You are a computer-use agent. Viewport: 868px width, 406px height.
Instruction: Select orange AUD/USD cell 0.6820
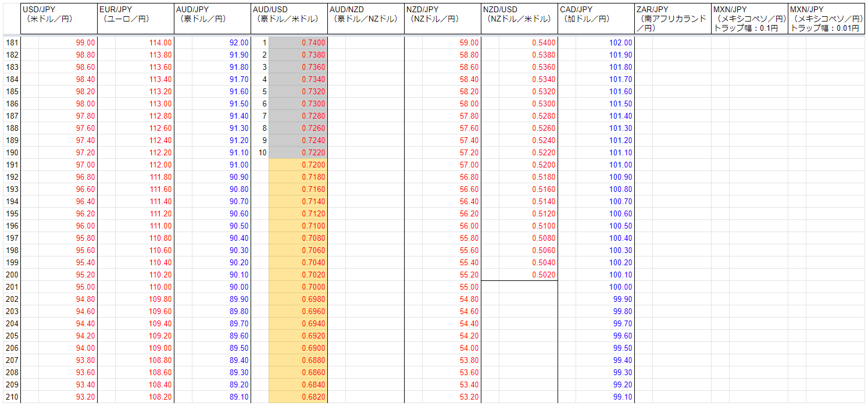tap(298, 397)
